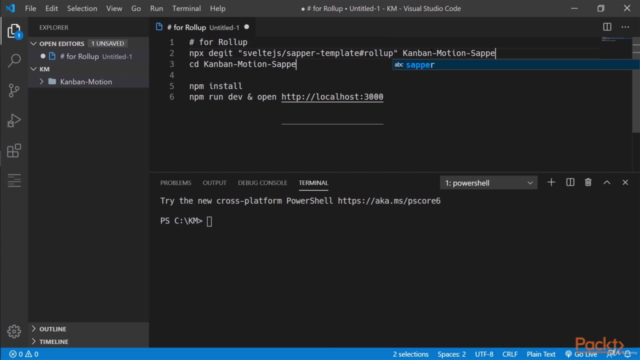Click the unsaved dot on the editor tab
Image resolution: width=640 pixels, height=360 pixels.
(x=247, y=27)
